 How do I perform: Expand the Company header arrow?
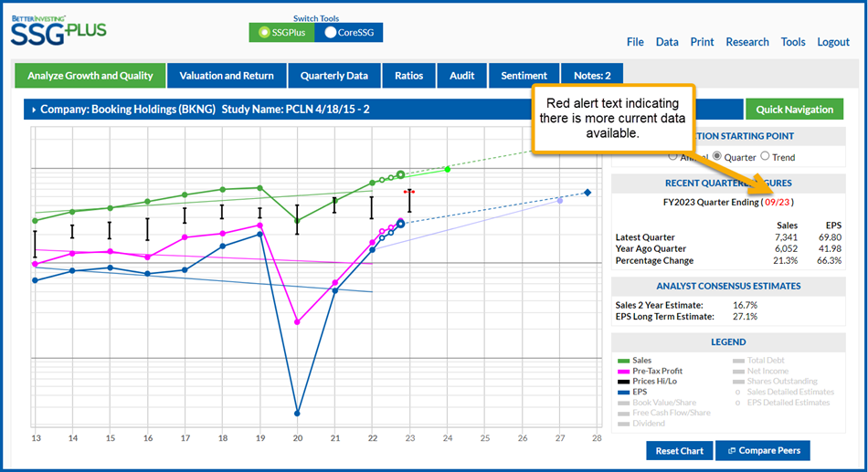pos(34,110)
